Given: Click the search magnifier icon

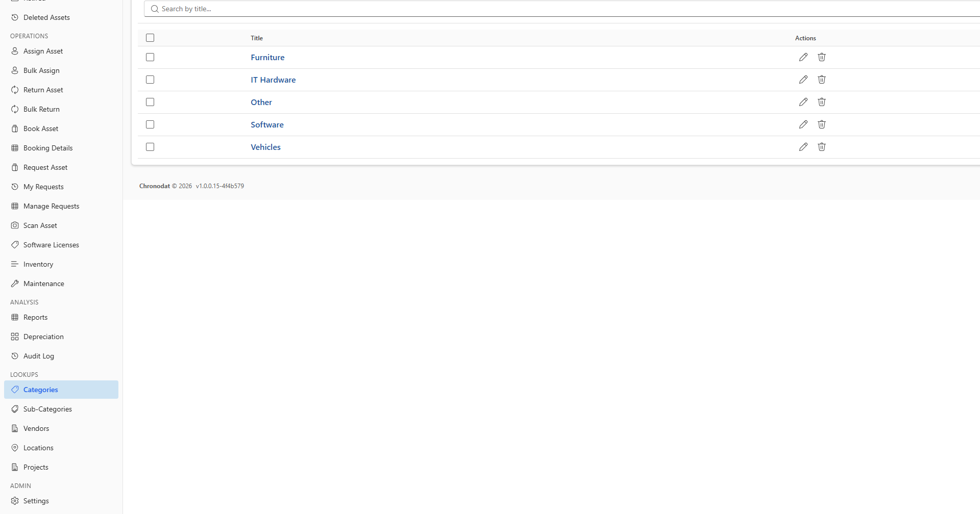Looking at the screenshot, I should pos(155,9).
